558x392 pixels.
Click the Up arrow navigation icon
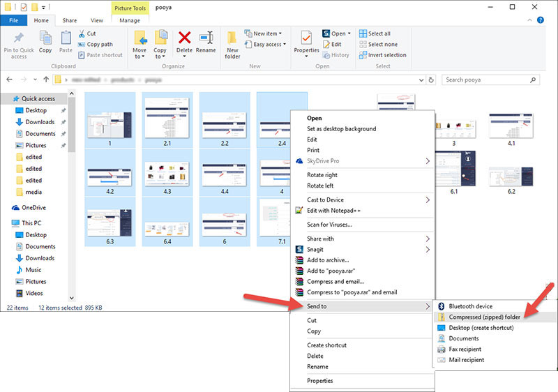(45, 80)
